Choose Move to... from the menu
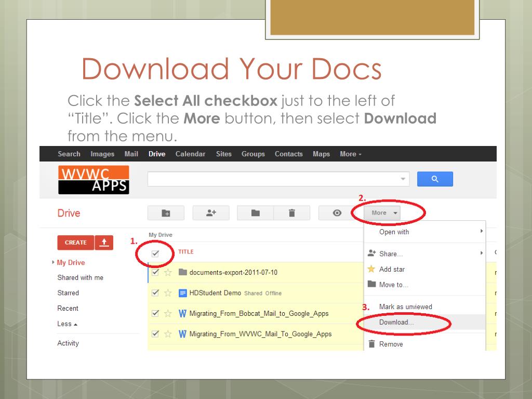The height and width of the screenshot is (399, 532). click(425, 285)
